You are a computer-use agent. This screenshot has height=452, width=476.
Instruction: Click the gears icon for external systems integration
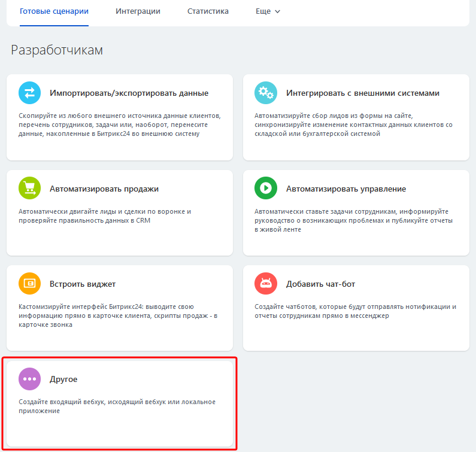coord(266,93)
